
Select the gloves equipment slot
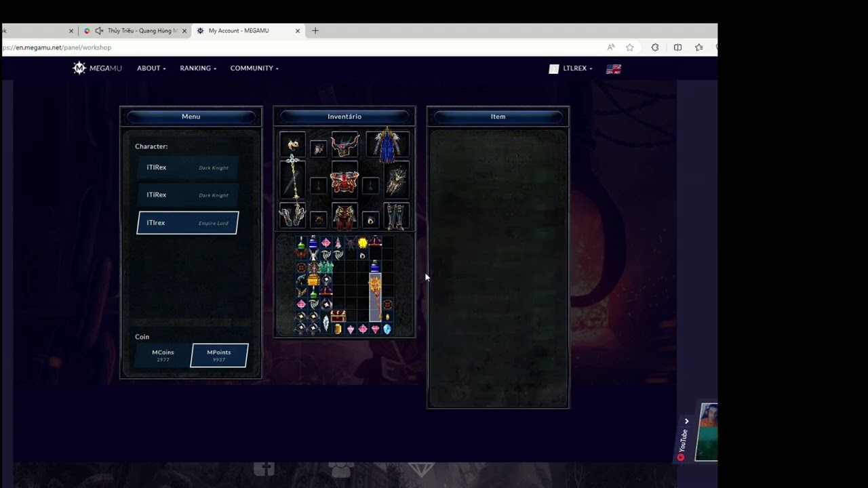293,216
